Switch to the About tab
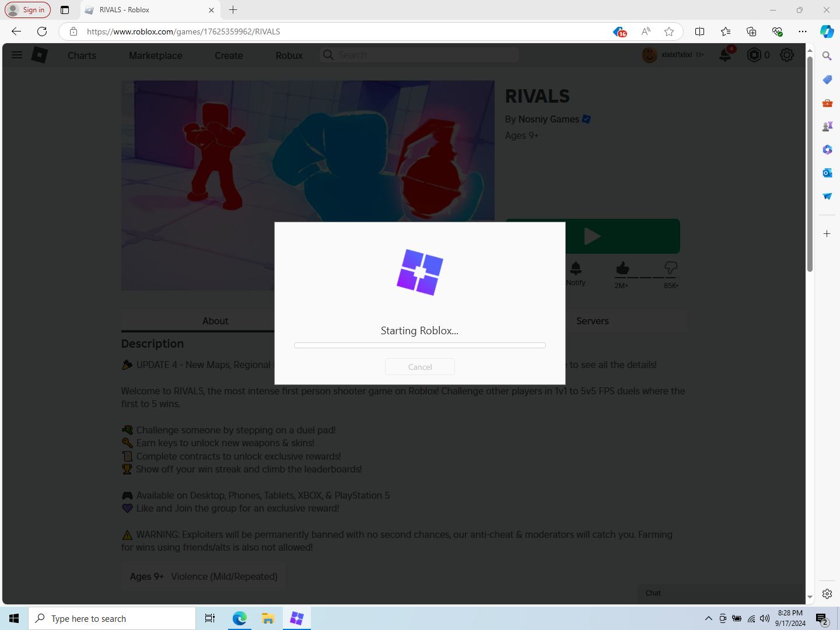 [x=215, y=321]
